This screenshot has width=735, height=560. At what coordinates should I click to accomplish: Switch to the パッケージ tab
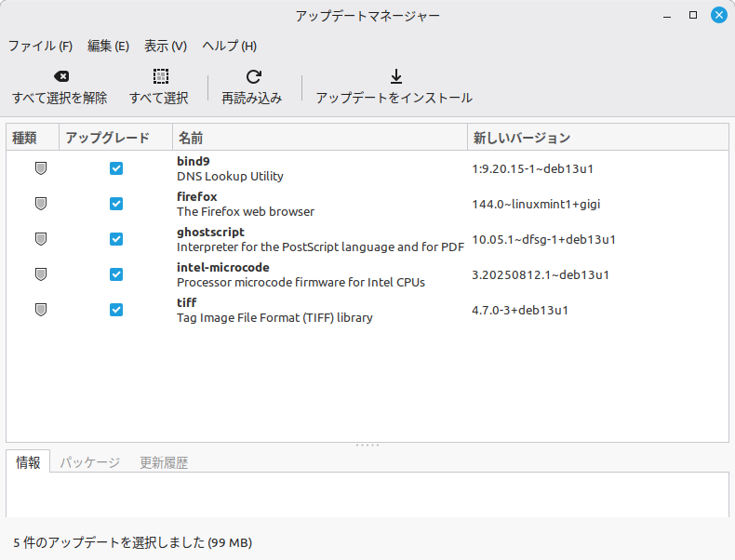(90, 462)
